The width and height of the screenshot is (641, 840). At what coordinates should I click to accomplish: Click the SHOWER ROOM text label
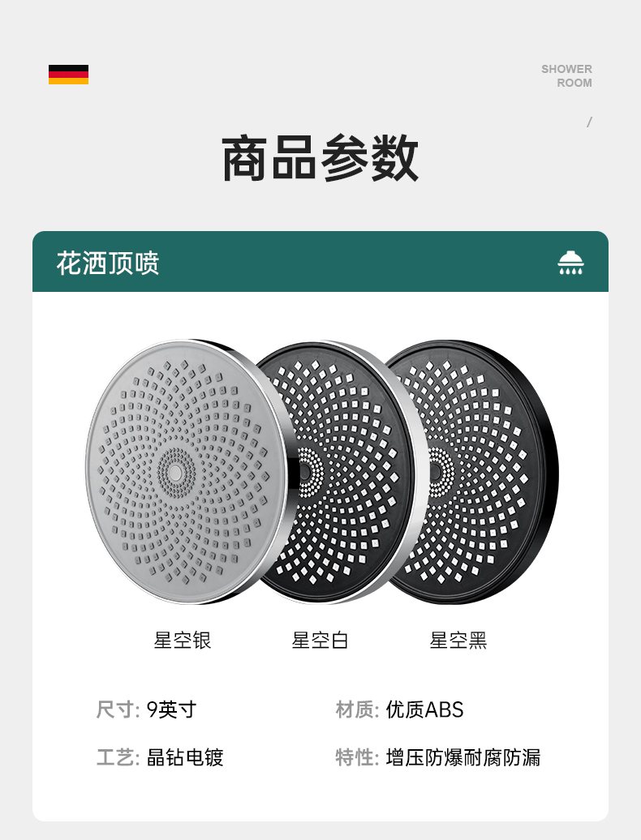click(x=566, y=76)
